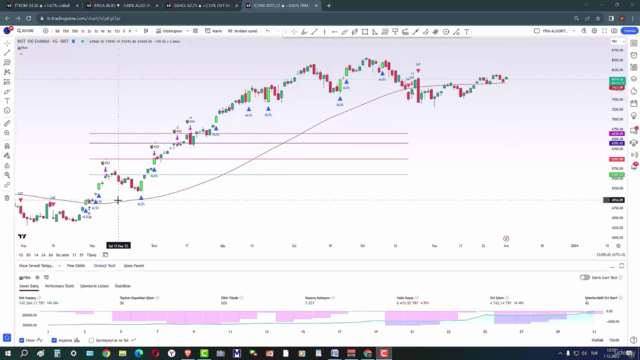Viewport: 640px width, 360px height.
Task: Click the trash remove drawings icon
Action: pyautogui.click(x=7, y=198)
